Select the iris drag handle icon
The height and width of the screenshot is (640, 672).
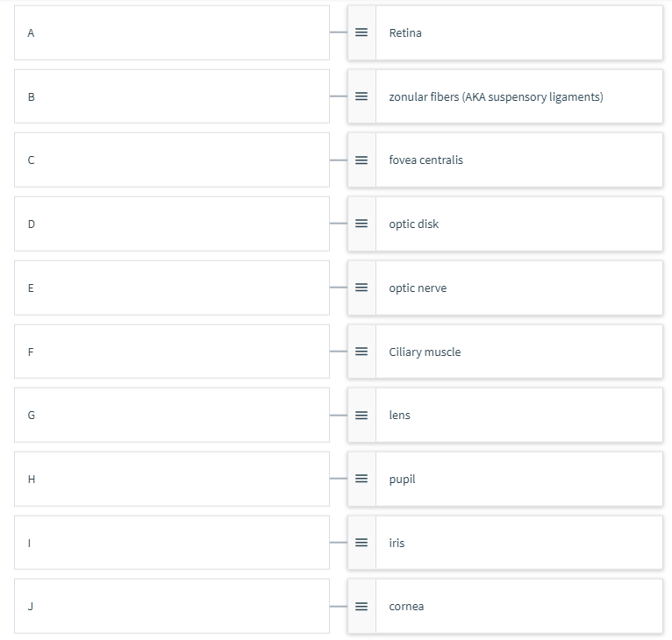click(361, 543)
